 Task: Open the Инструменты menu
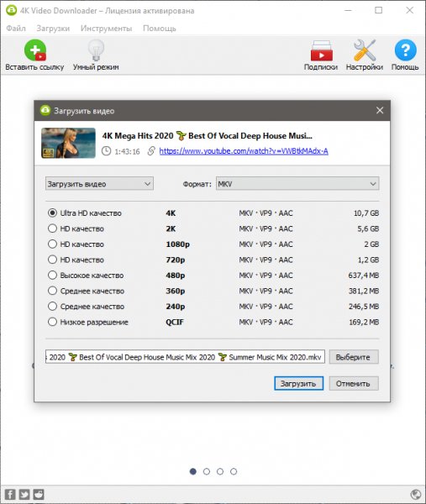pyautogui.click(x=106, y=29)
